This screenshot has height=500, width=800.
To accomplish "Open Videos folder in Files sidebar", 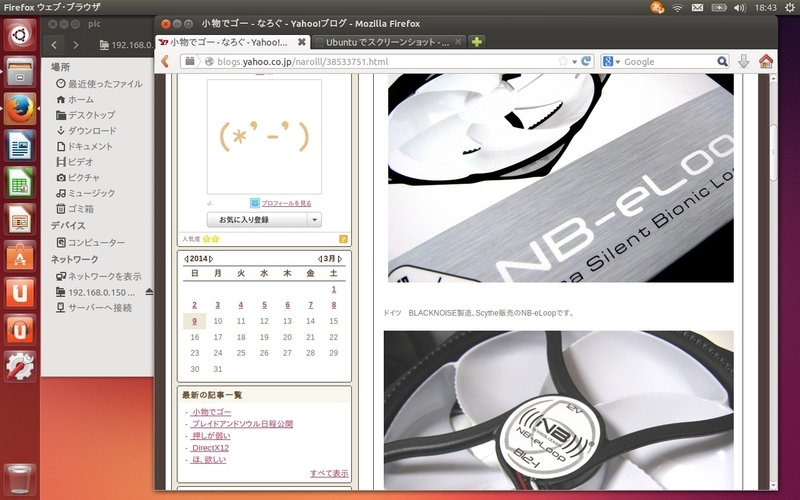I will point(74,162).
